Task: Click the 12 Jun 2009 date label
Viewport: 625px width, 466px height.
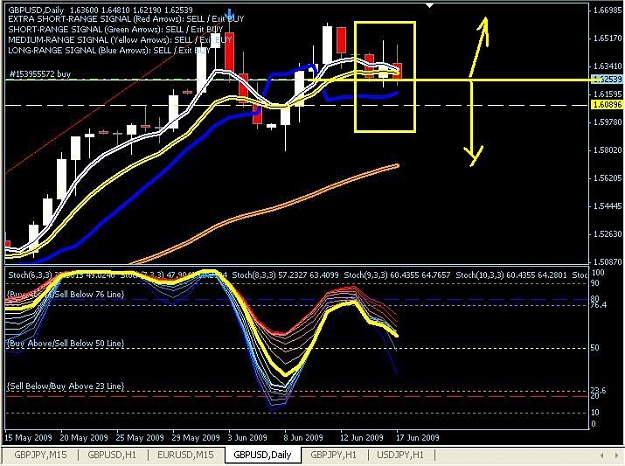Action: click(x=362, y=437)
